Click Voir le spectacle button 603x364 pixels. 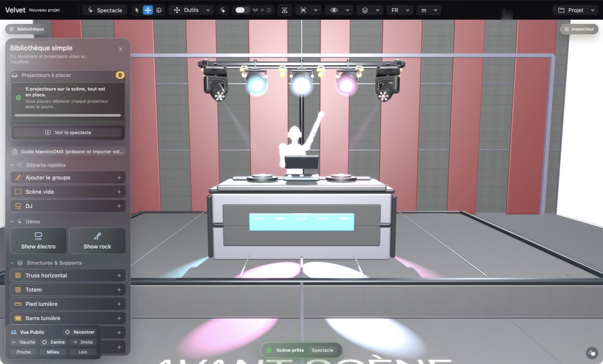point(68,132)
